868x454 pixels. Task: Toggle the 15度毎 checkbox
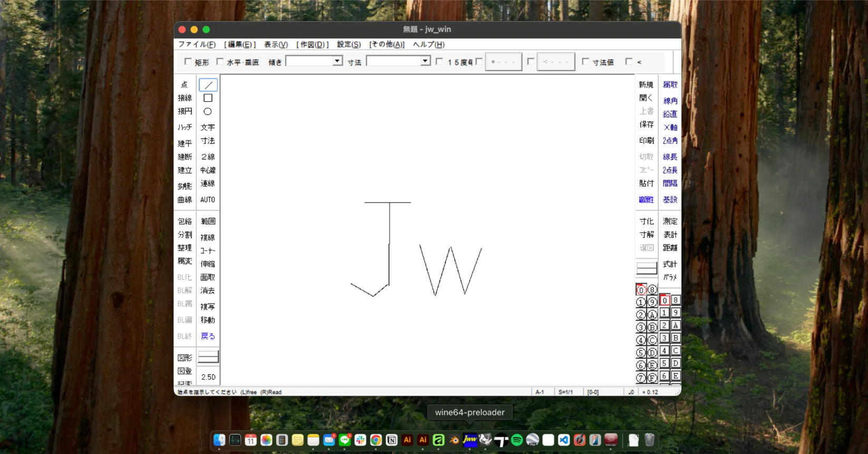point(440,62)
